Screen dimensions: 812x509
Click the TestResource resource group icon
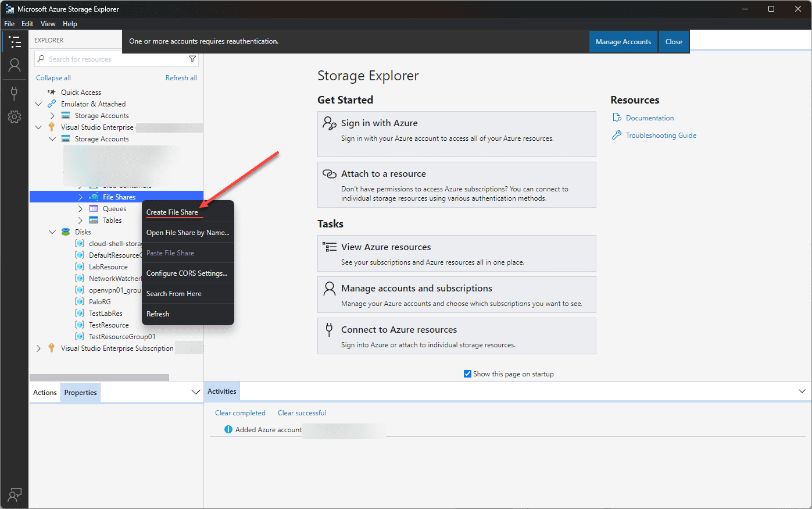click(80, 325)
